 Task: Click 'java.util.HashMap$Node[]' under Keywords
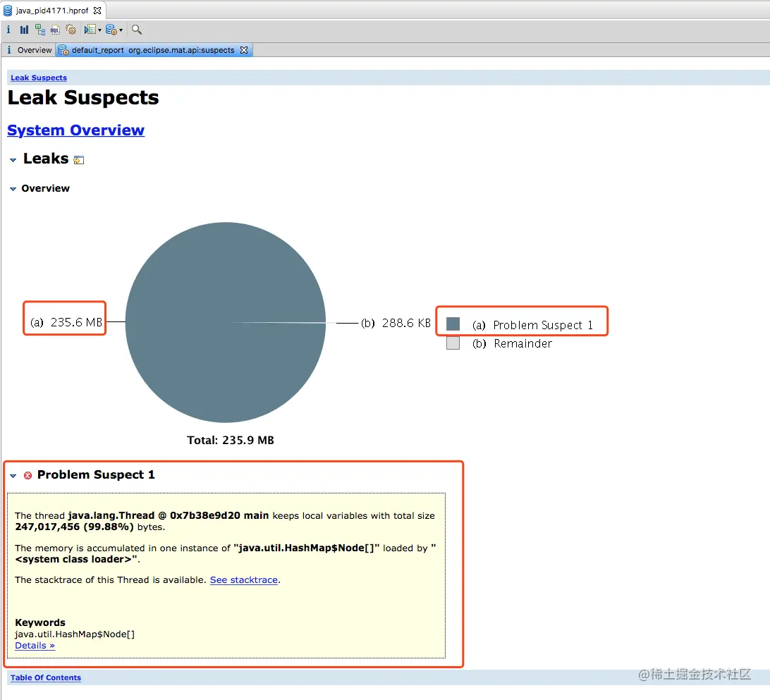click(x=75, y=634)
